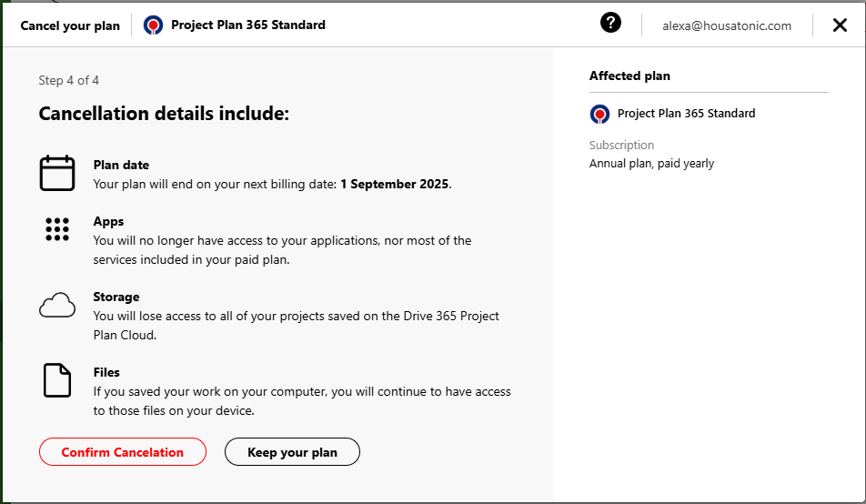Screen dimensions: 866x504
Task: Click the Storage section title
Action: tap(116, 297)
